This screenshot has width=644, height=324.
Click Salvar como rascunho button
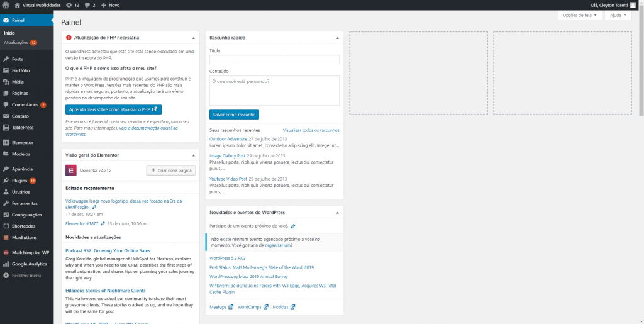tap(234, 115)
